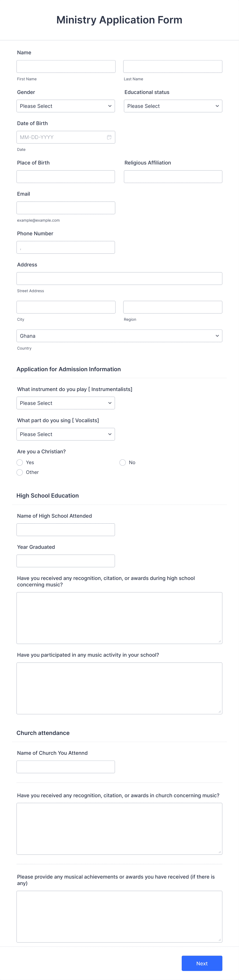Select the Other radio option

tap(20, 473)
